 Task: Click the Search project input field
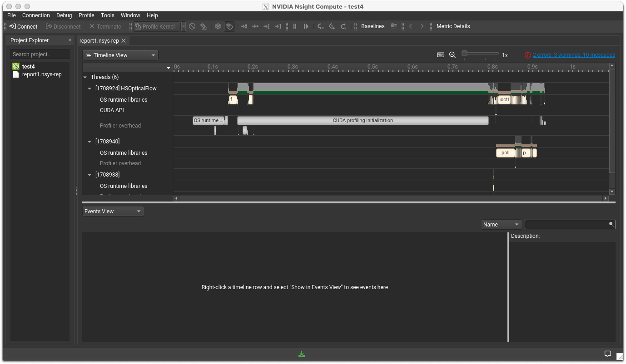[40, 54]
